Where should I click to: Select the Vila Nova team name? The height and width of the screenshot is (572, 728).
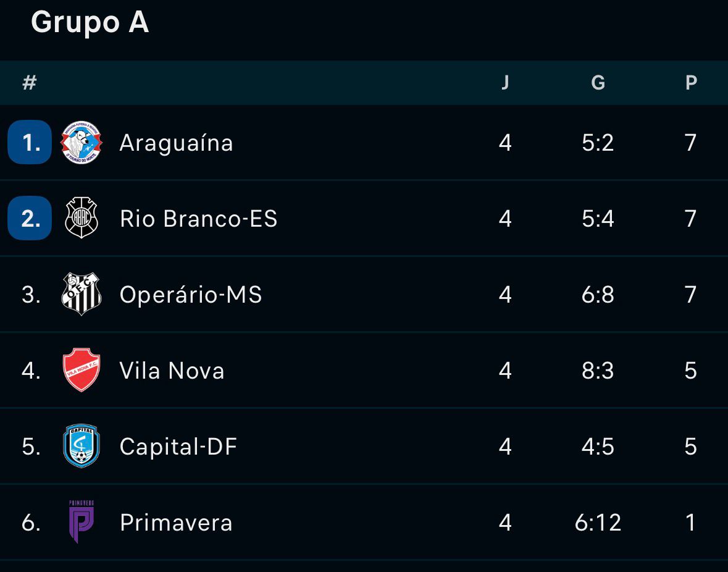point(172,371)
